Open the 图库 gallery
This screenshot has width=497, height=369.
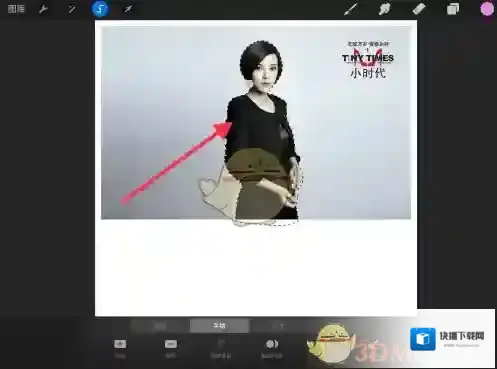coord(16,9)
